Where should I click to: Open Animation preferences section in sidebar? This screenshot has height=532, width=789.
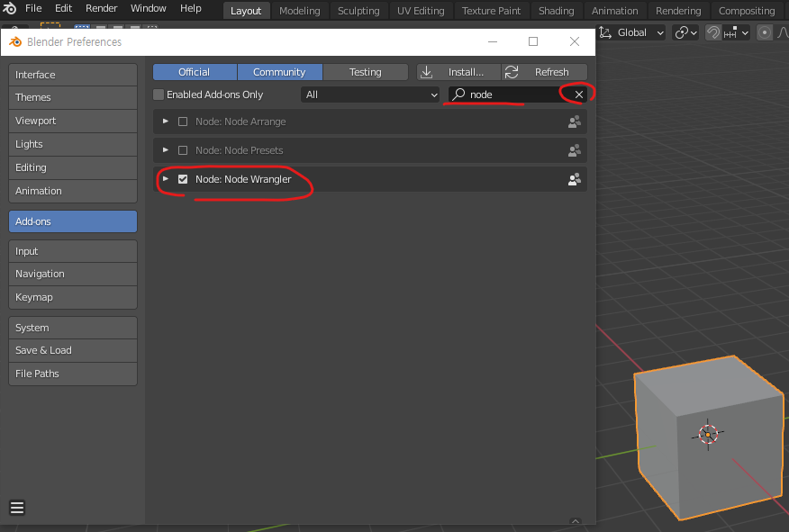tap(73, 191)
